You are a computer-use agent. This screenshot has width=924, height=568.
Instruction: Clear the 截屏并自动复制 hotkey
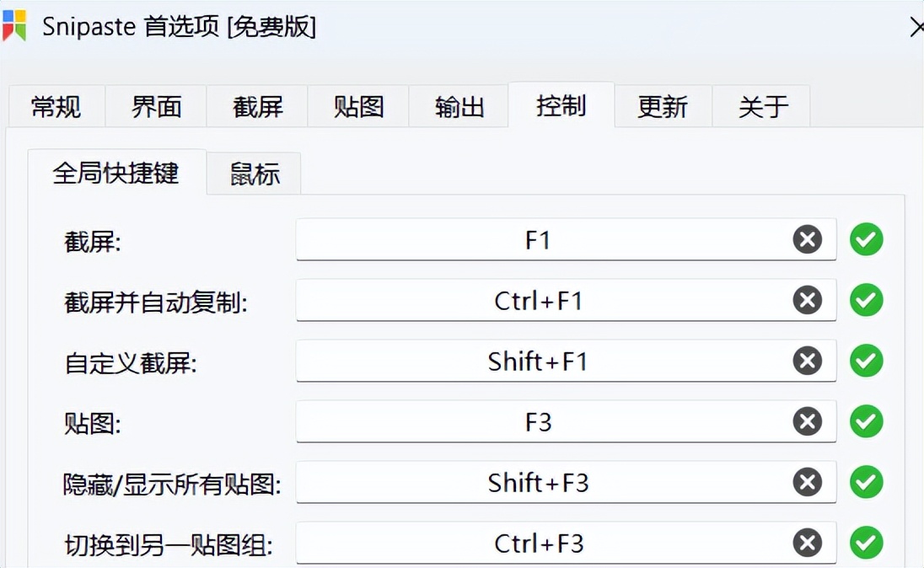(808, 300)
